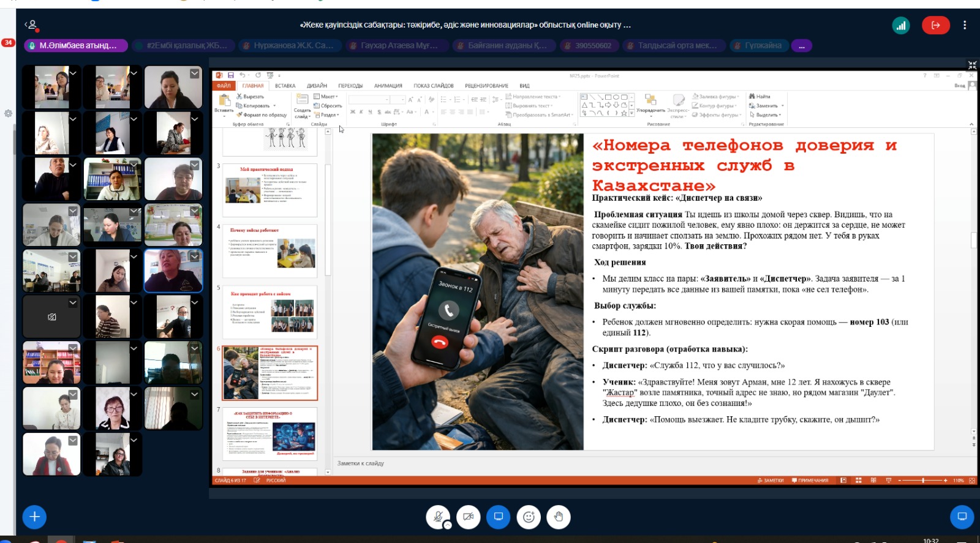Switch to the ДИЗАЙН ribbon tab
This screenshot has height=543, width=980.
pos(317,86)
